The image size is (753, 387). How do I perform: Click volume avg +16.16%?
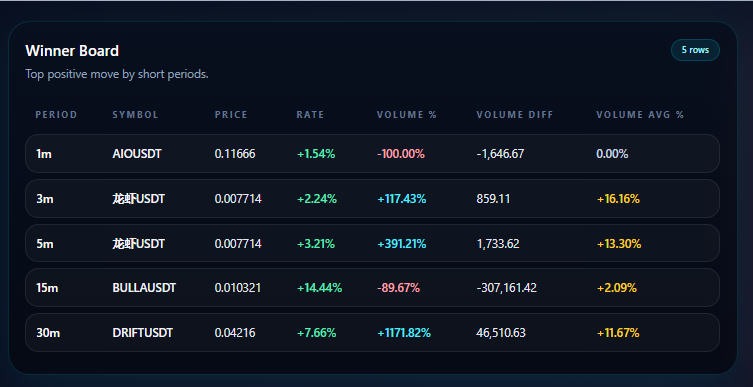coord(618,199)
